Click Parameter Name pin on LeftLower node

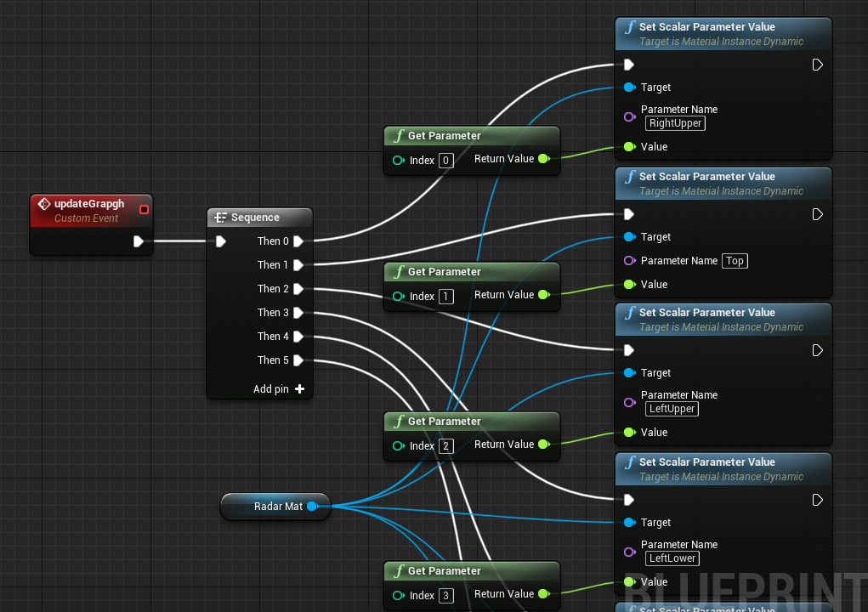click(629, 552)
